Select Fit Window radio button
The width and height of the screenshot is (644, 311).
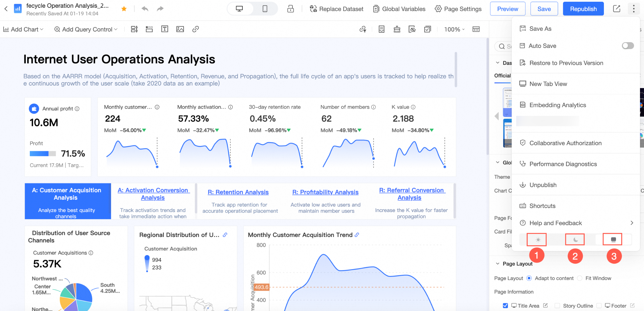click(x=580, y=278)
